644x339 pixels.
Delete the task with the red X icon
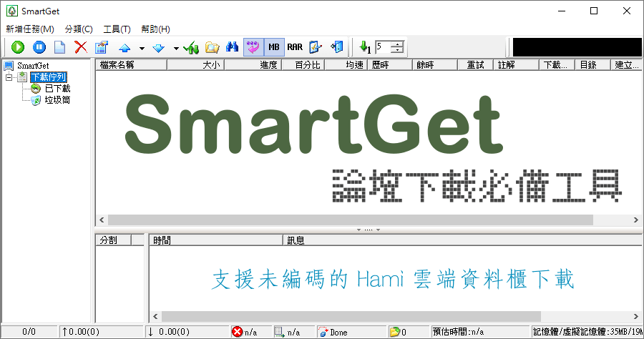click(81, 47)
